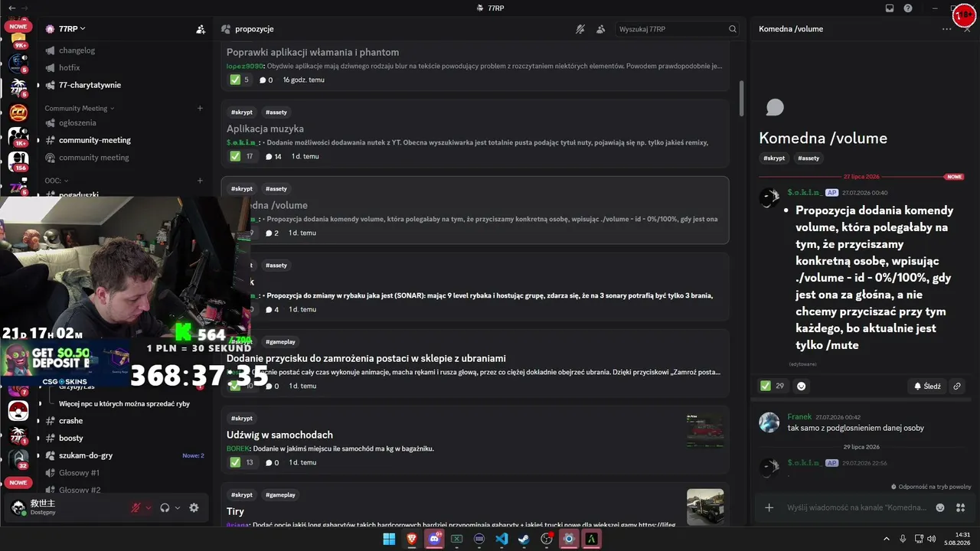Show hidden system tray icons

(x=887, y=539)
